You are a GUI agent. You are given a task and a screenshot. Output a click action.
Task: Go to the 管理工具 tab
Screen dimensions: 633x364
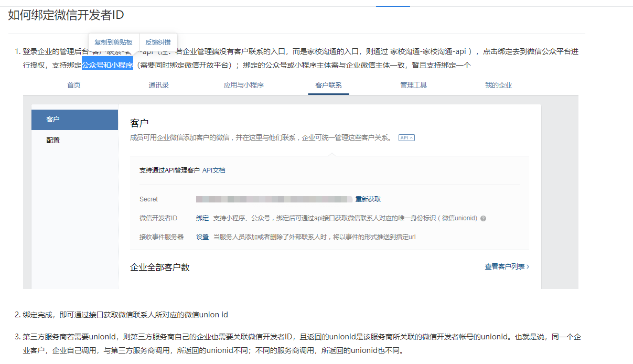(x=413, y=85)
